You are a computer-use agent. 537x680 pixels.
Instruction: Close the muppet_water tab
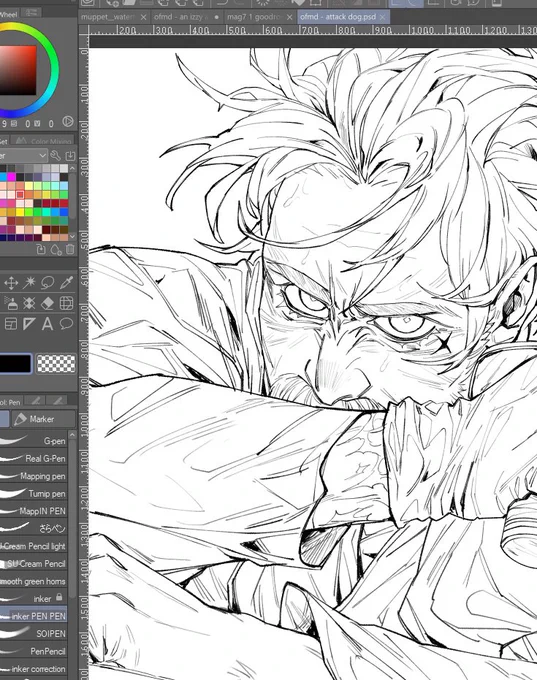point(143,17)
